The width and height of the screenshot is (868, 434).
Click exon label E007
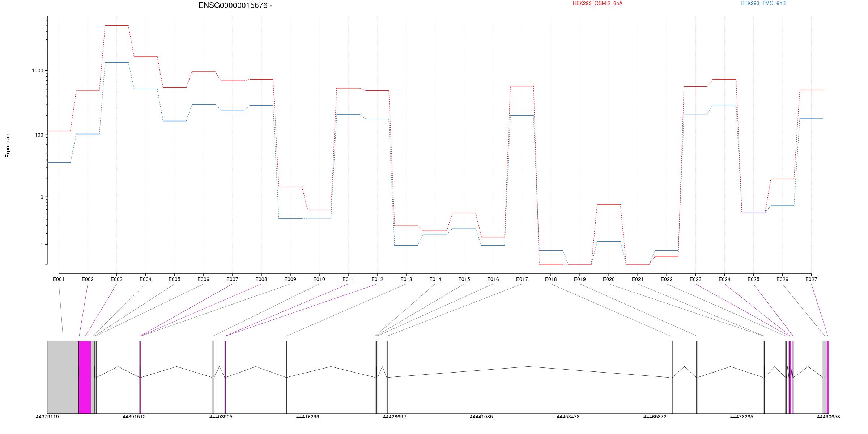232,280
